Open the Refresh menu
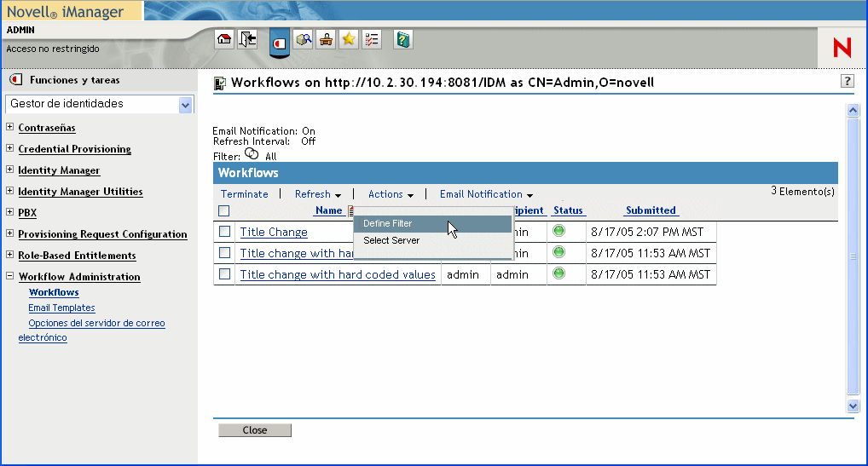This screenshot has height=466, width=868. 318,194
